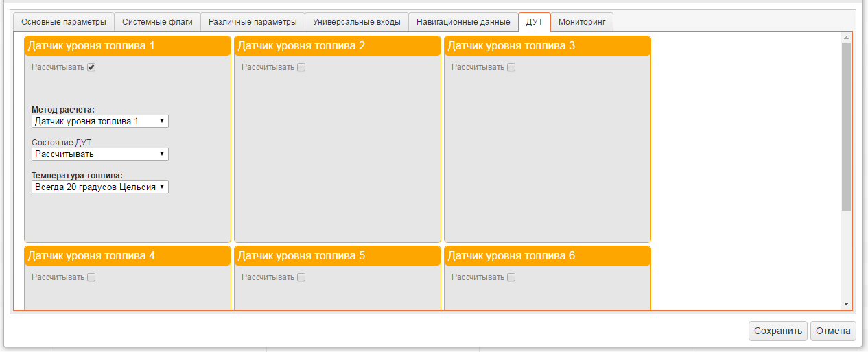Click the Состояние ДУТ label
Image resolution: width=868 pixels, height=352 pixels.
[62, 142]
